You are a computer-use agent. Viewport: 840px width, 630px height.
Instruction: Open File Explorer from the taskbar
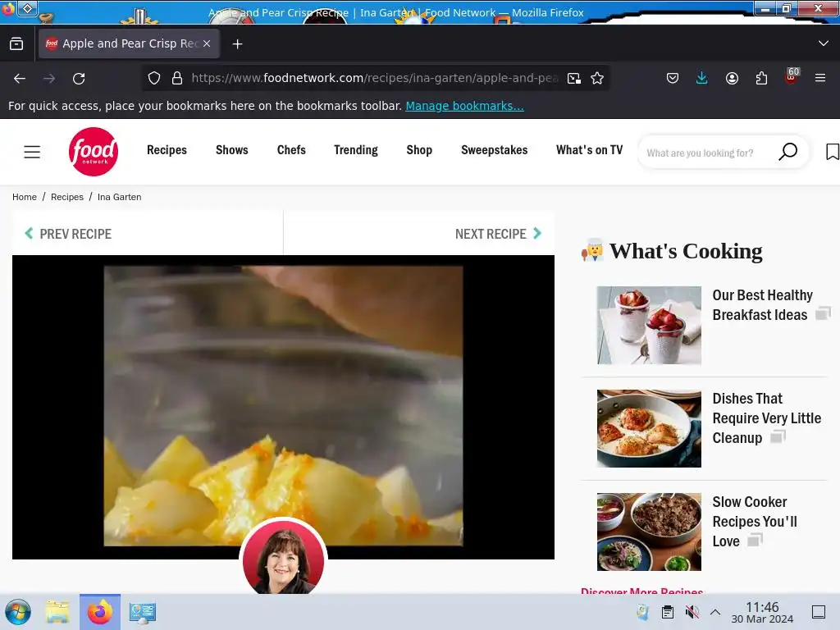57,612
